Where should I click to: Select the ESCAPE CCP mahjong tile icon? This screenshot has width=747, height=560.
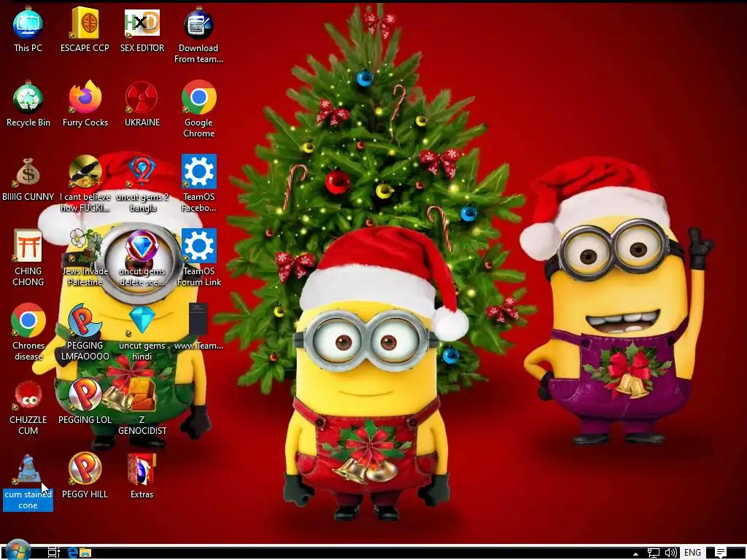tap(85, 24)
